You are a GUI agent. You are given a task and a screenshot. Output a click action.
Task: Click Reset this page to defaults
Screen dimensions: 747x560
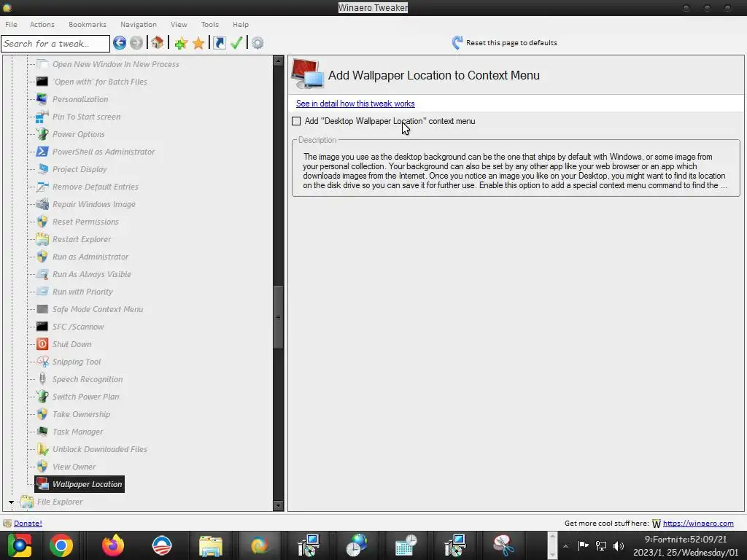[505, 43]
